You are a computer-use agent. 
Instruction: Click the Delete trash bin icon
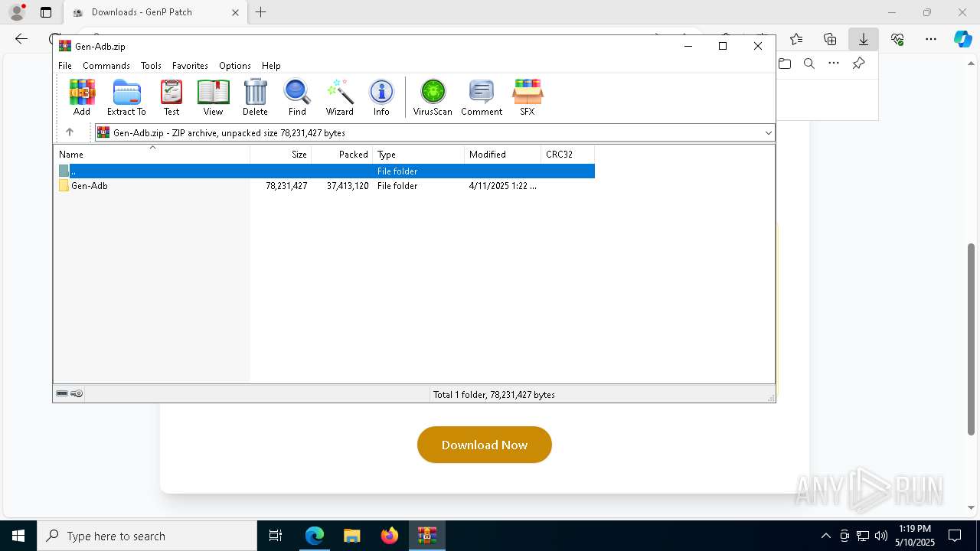click(255, 97)
